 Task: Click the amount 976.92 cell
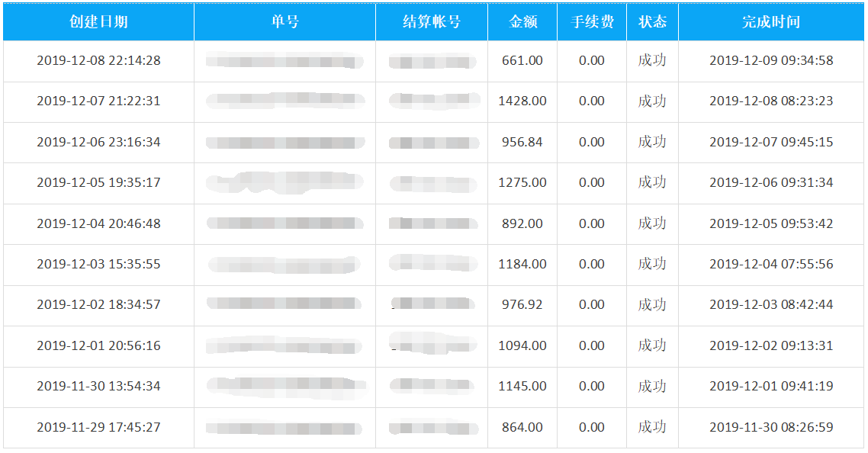point(522,304)
